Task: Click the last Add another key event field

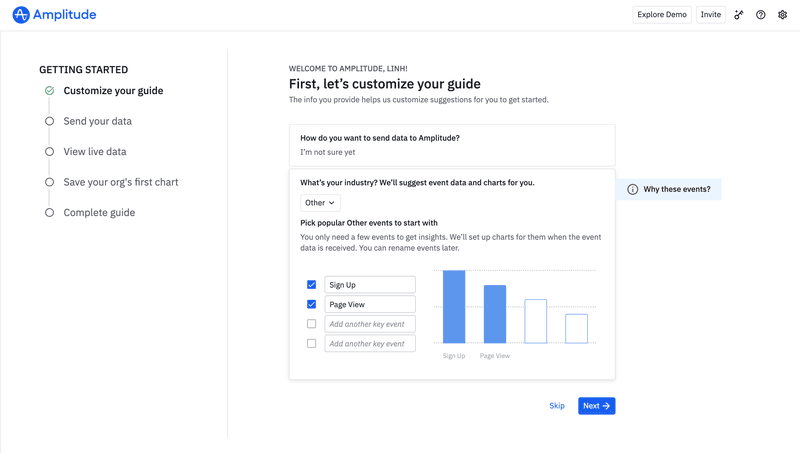Action: (x=369, y=343)
